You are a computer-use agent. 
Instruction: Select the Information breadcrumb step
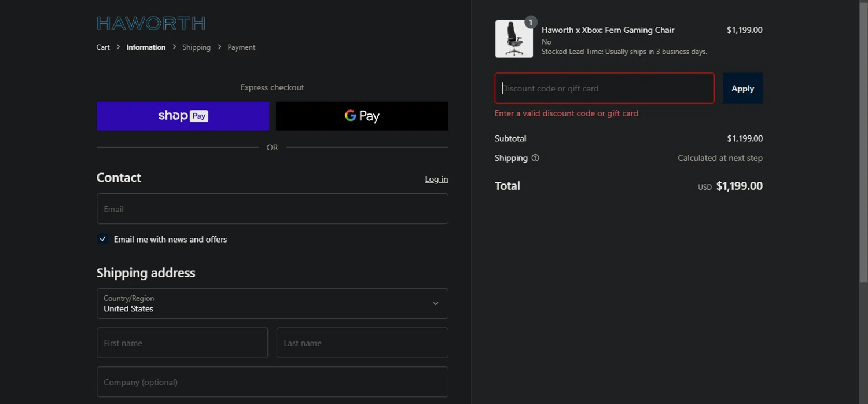pyautogui.click(x=146, y=47)
